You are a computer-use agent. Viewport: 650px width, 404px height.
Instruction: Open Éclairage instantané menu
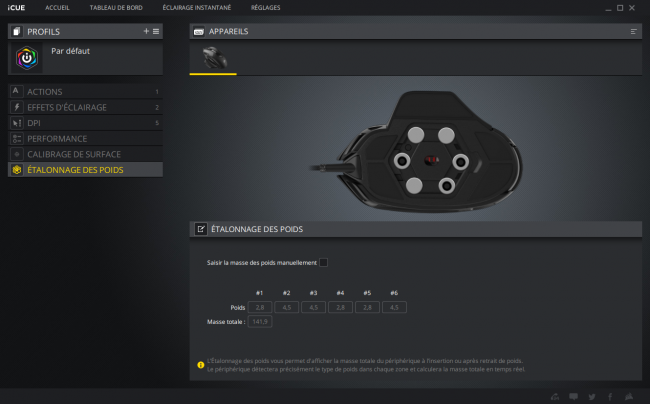[x=196, y=7]
